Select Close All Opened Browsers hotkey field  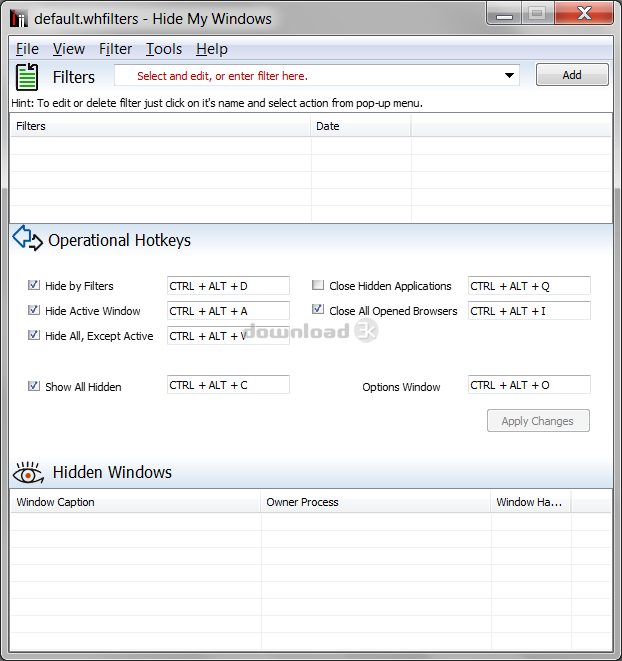[x=529, y=311]
